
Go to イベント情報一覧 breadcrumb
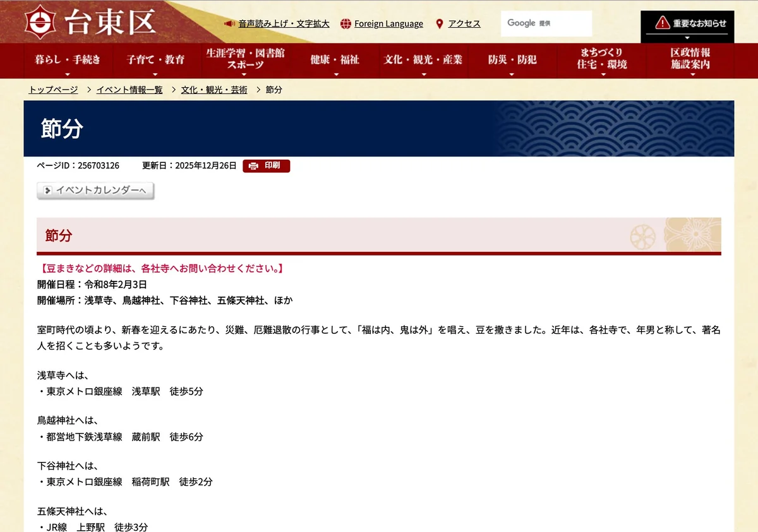tap(129, 90)
